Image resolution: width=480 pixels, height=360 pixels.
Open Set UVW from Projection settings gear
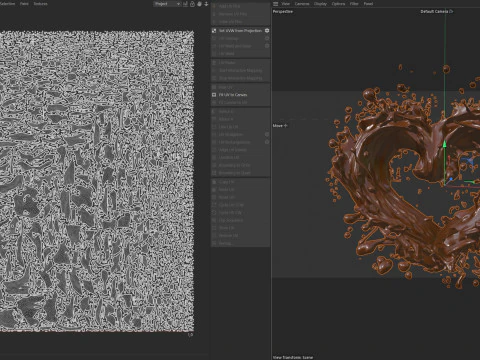click(267, 31)
